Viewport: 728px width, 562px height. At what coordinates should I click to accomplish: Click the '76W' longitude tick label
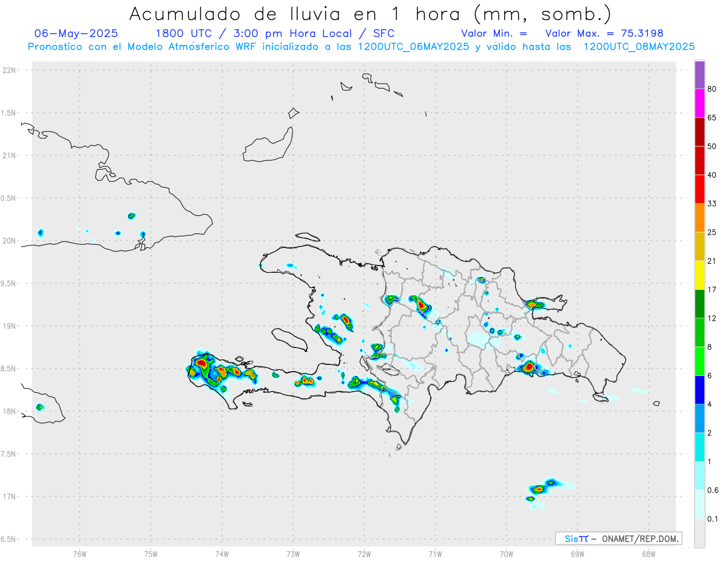coord(79,554)
